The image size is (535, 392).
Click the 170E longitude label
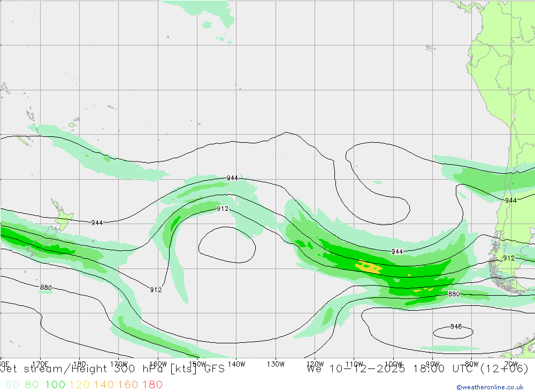[40, 364]
